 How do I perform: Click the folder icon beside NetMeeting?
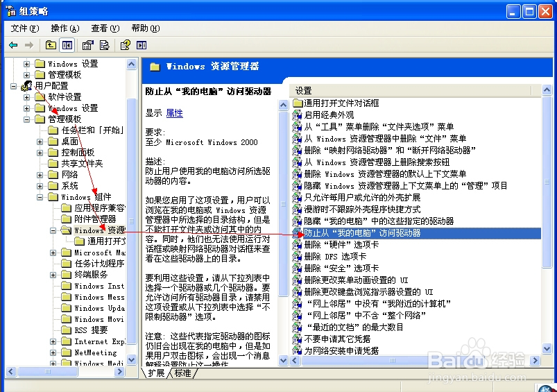coord(66,352)
